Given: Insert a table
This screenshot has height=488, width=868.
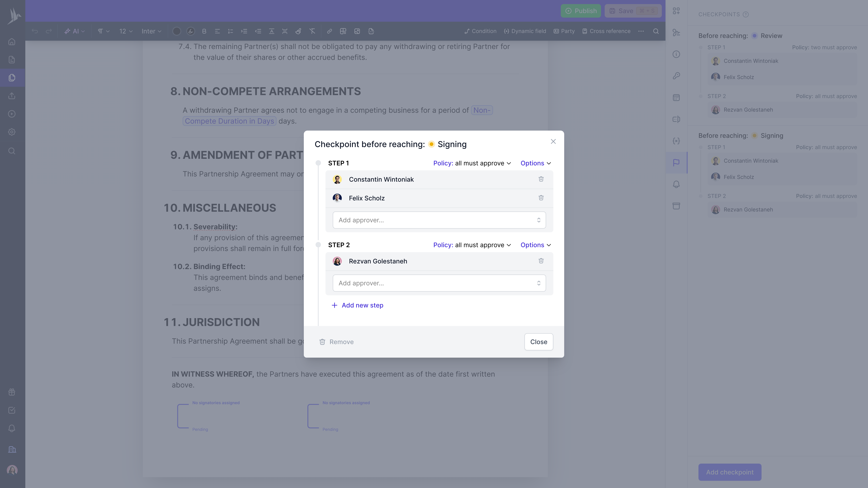Looking at the screenshot, I should (343, 31).
